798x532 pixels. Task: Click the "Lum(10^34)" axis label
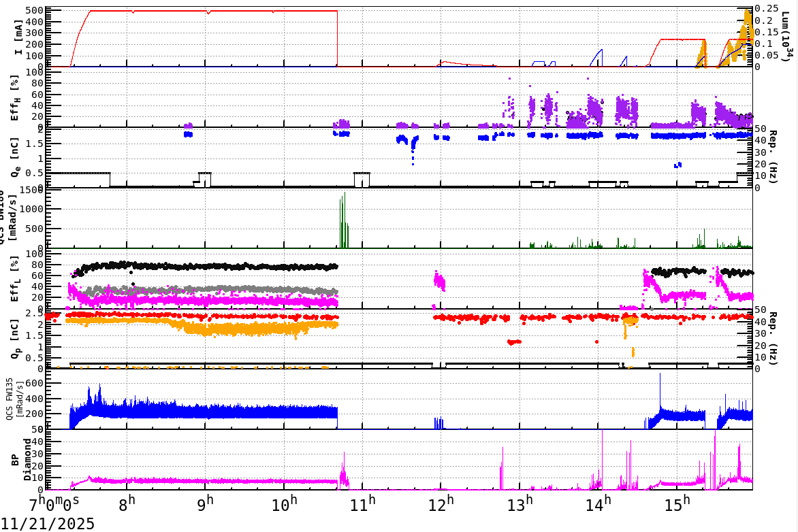pyautogui.click(x=787, y=37)
